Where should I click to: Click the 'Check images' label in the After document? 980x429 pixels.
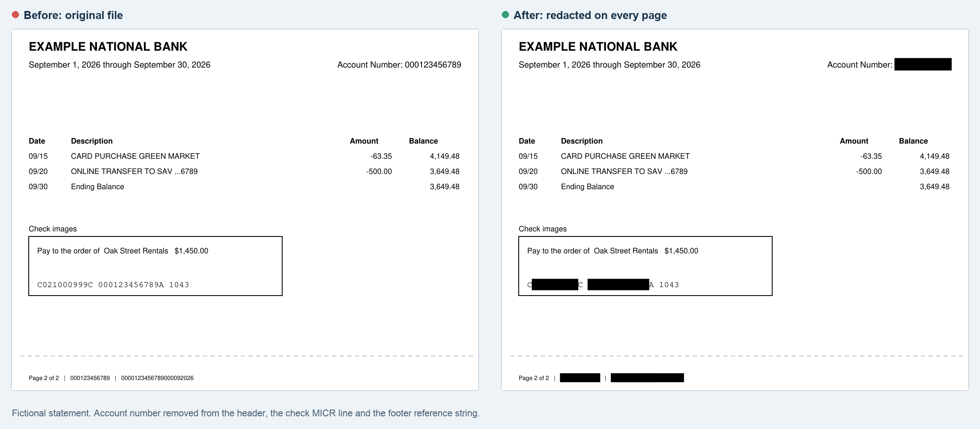coord(543,229)
